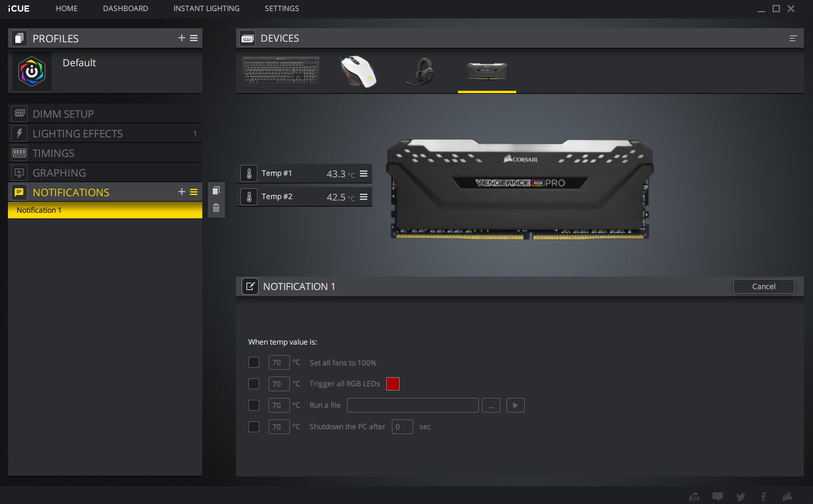Image resolution: width=813 pixels, height=504 pixels.
Task: Open the Temp #1 sensor options menu
Action: [364, 174]
